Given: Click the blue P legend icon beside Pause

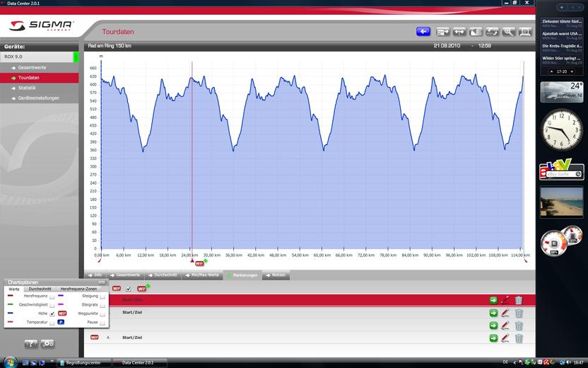Looking at the screenshot, I should point(61,322).
